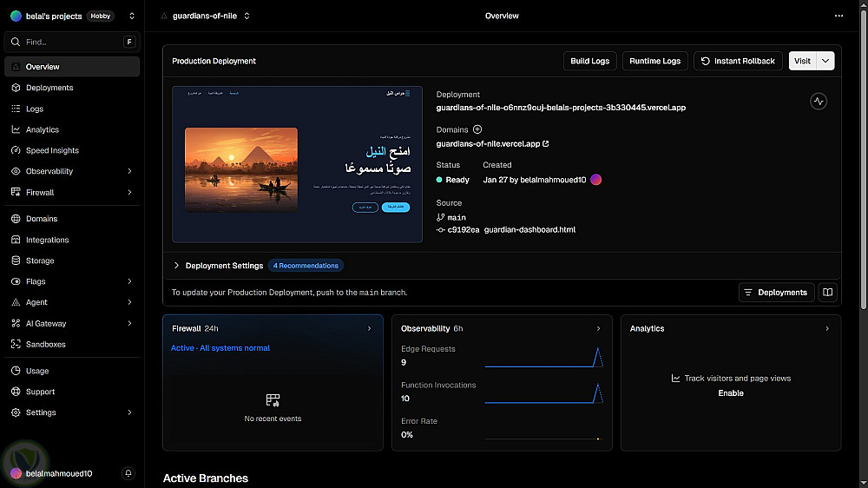Open Deployments in the sidebar

point(72,88)
